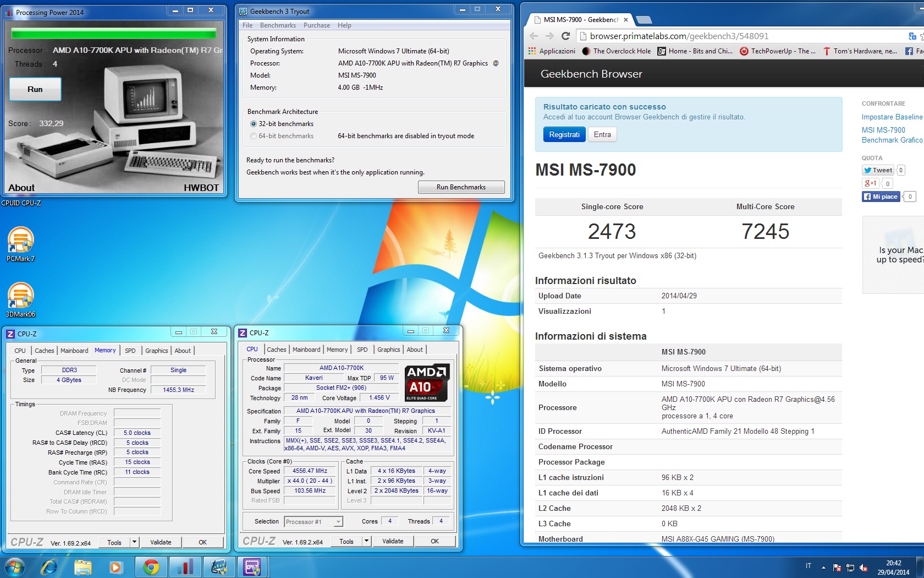The width and height of the screenshot is (924, 578).
Task: Click the network tray icon
Action: point(850,568)
